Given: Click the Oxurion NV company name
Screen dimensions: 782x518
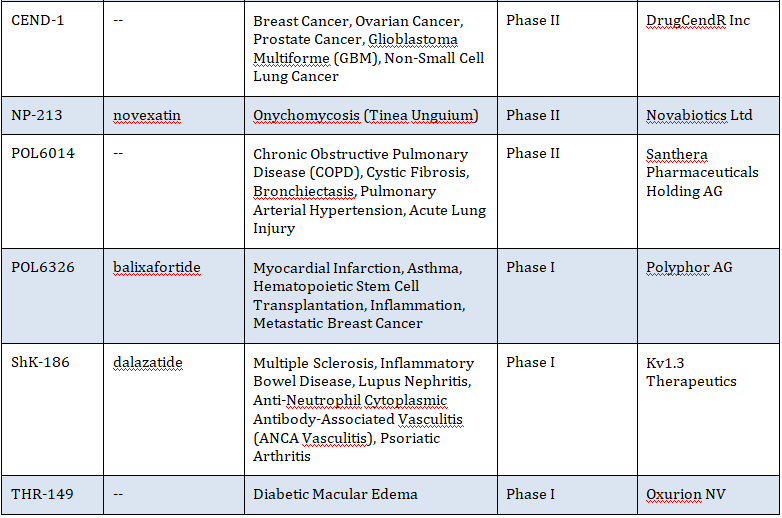Looking at the screenshot, I should (688, 494).
